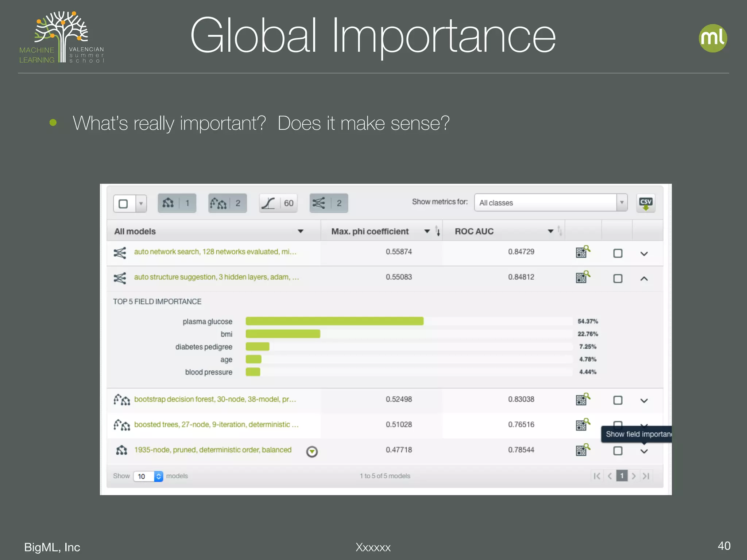This screenshot has height=560, width=747.
Task: Click the age importance bar
Action: tap(253, 359)
